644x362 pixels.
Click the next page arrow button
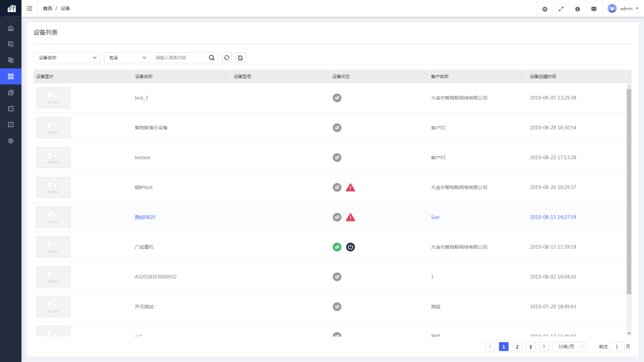click(544, 347)
